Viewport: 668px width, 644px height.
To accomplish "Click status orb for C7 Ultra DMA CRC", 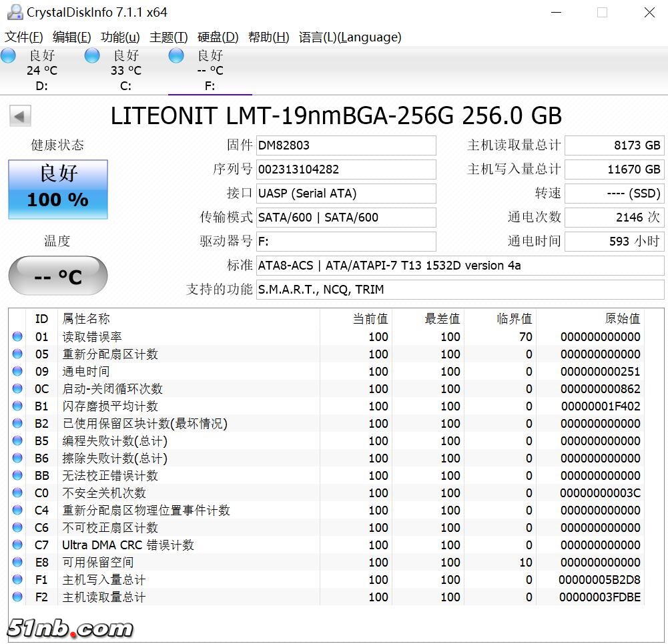I will [x=17, y=545].
